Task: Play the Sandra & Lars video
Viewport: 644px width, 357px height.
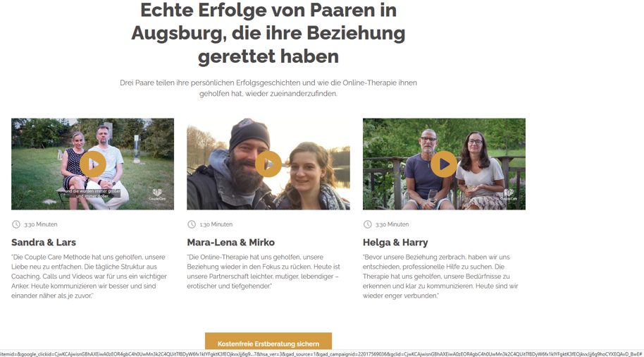Action: tap(93, 164)
